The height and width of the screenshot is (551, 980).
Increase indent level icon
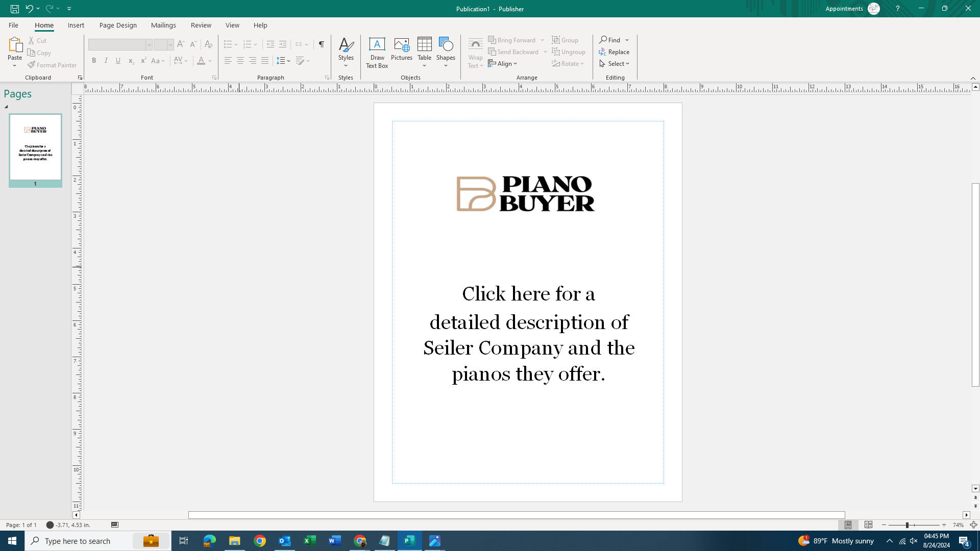click(283, 44)
